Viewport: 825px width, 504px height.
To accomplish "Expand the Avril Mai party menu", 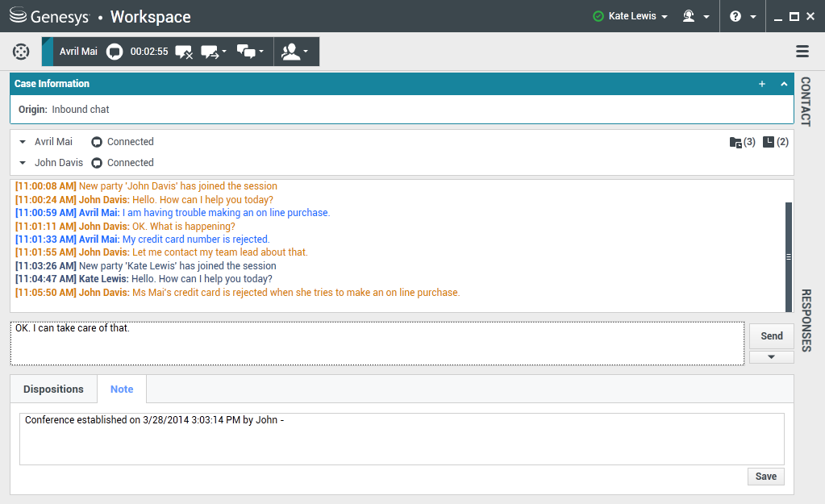I will [23, 142].
